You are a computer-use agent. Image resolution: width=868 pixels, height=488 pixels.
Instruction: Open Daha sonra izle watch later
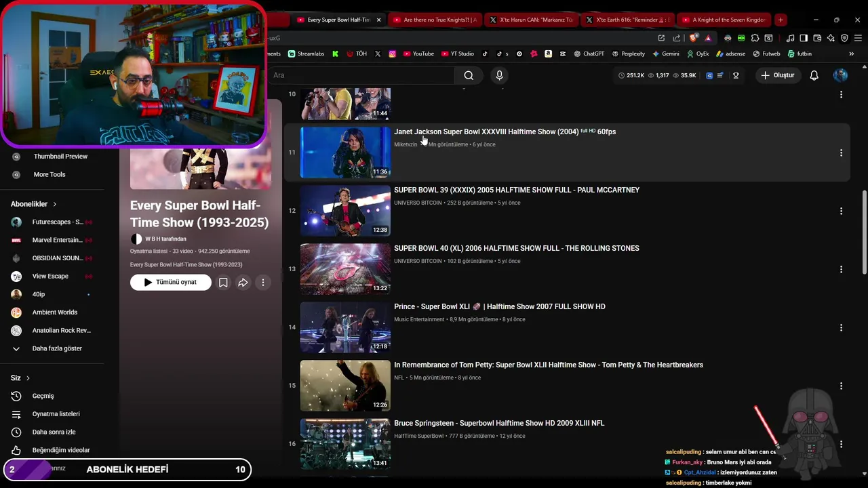tap(54, 432)
